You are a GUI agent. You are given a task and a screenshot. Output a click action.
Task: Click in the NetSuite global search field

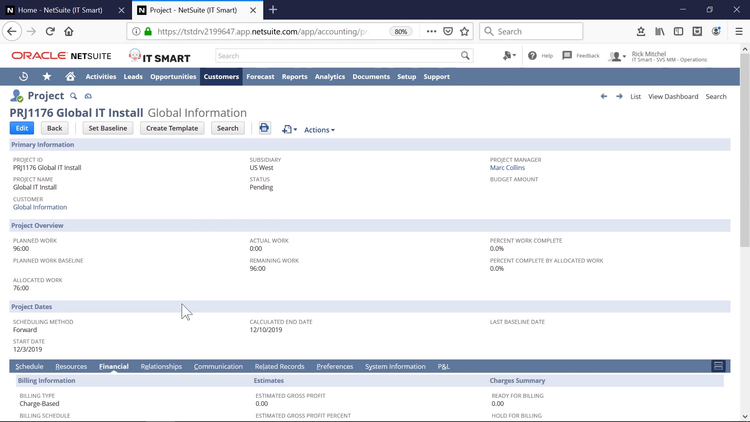tap(337, 56)
